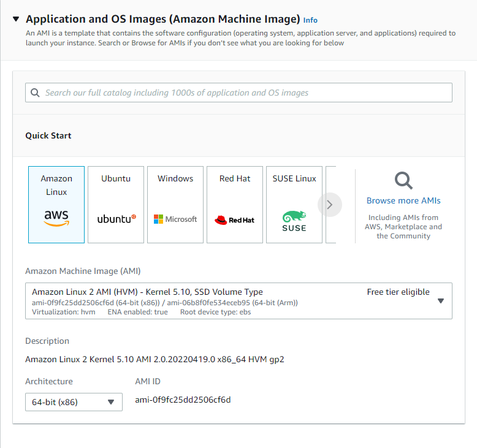Select the 'Amazon Linux' tile label

point(56,185)
